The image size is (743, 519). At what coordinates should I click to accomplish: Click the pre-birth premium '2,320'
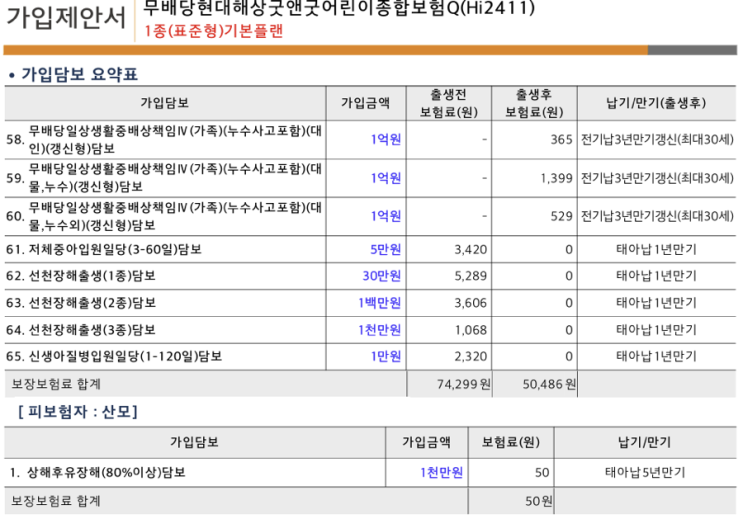471,357
